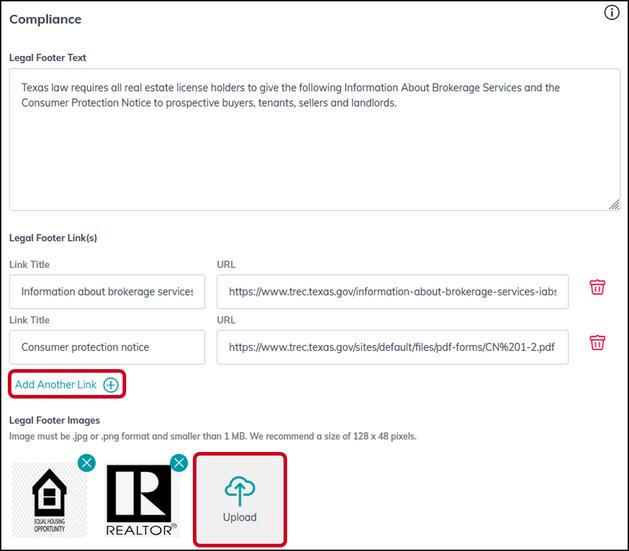
Task: Open the Compliance info icon
Action: point(611,13)
